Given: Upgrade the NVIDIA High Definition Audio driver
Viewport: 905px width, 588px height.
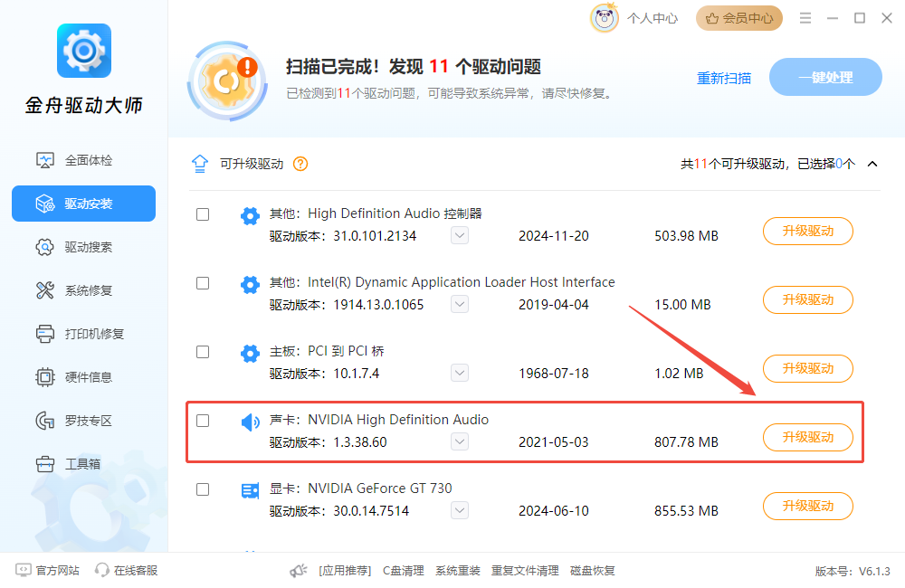Looking at the screenshot, I should pos(807,437).
